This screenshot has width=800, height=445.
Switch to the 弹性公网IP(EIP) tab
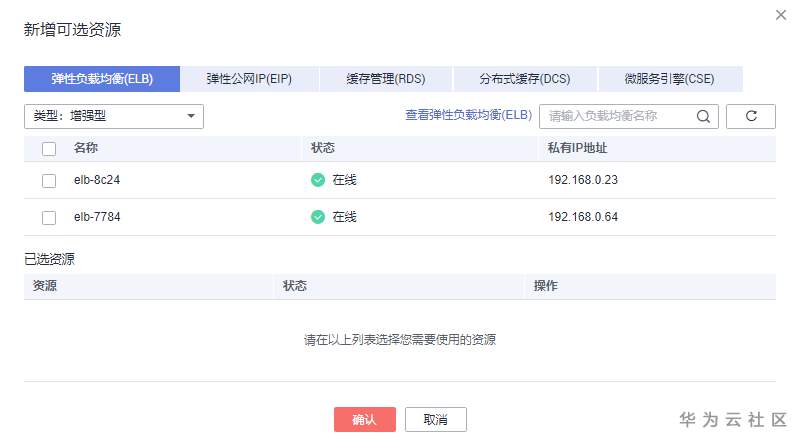(x=249, y=79)
